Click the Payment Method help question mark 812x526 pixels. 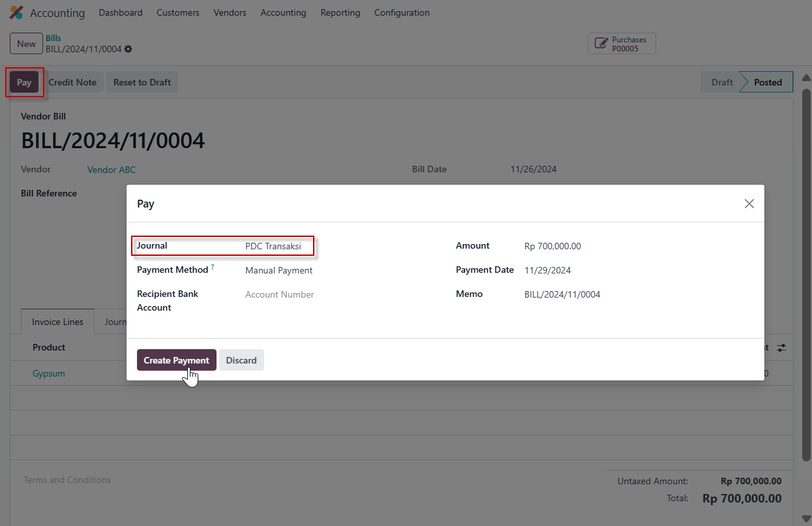(x=213, y=268)
